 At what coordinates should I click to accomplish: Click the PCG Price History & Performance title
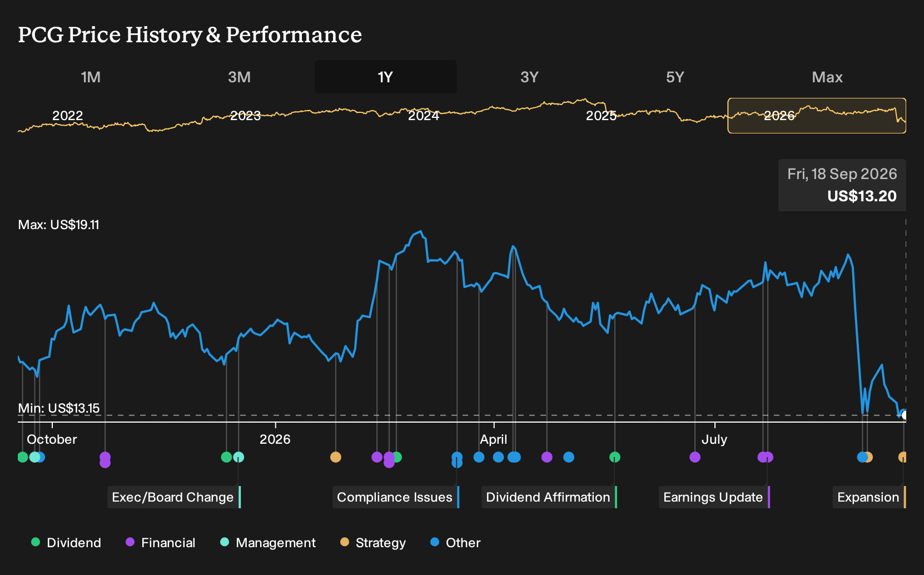190,34
